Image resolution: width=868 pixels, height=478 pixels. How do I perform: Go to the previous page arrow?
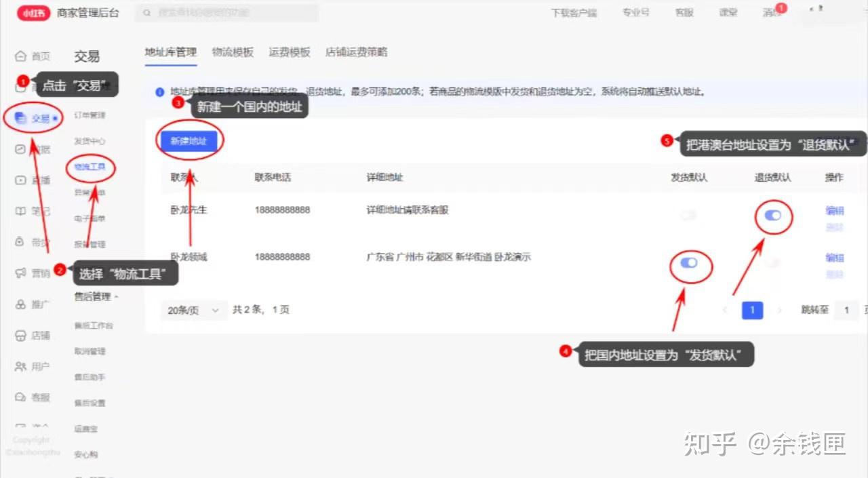click(725, 310)
